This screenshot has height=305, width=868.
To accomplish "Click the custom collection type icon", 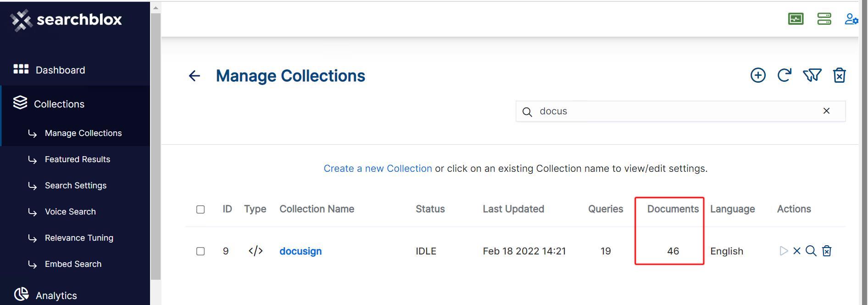I will click(x=256, y=251).
